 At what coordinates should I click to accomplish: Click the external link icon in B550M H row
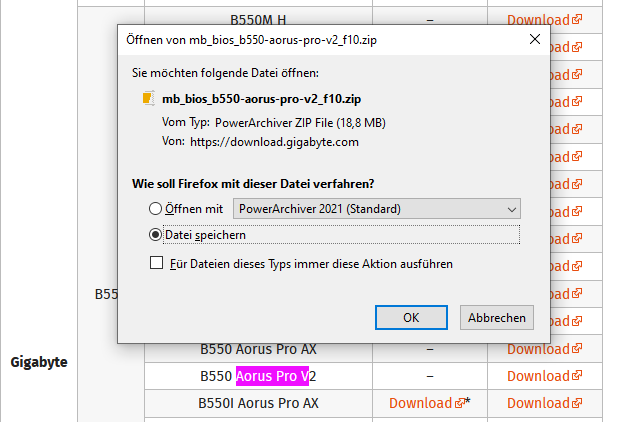(577, 19)
